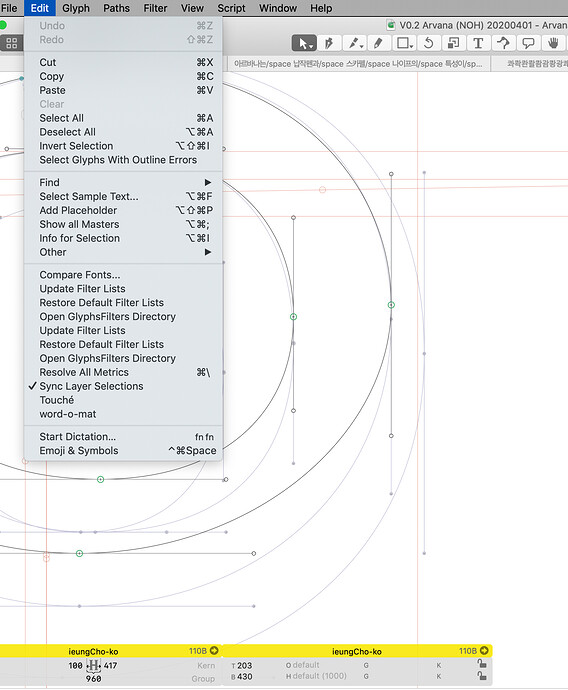Open the Glyph menu
Image resolution: width=568 pixels, height=690 pixels.
pyautogui.click(x=76, y=8)
